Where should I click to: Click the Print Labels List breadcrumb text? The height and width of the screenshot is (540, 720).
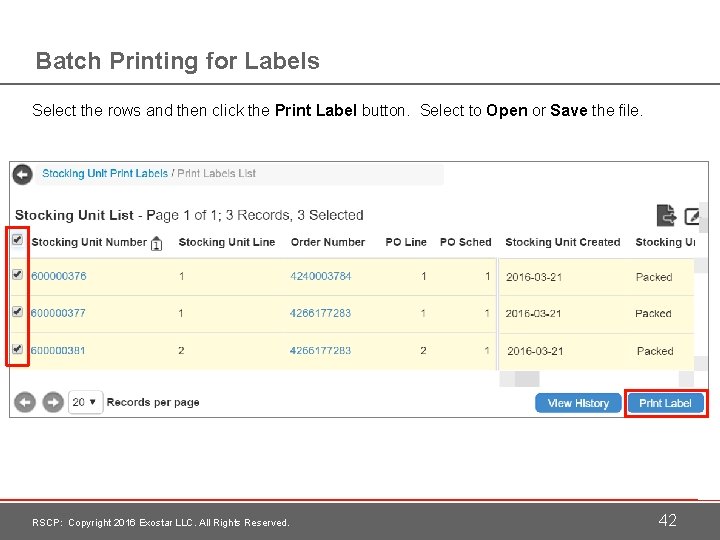point(216,174)
